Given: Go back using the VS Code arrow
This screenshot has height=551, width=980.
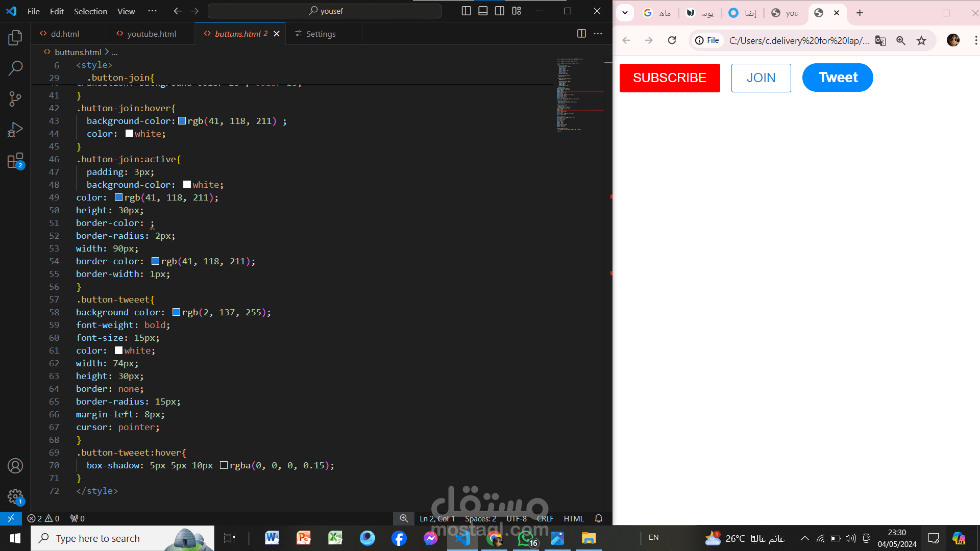Looking at the screenshot, I should pos(178,11).
